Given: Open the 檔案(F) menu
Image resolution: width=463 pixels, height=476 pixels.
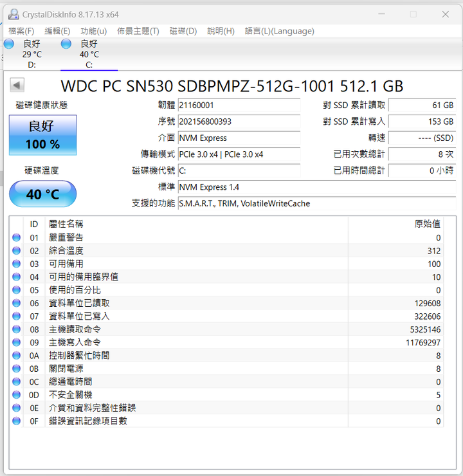Looking at the screenshot, I should tap(21, 31).
